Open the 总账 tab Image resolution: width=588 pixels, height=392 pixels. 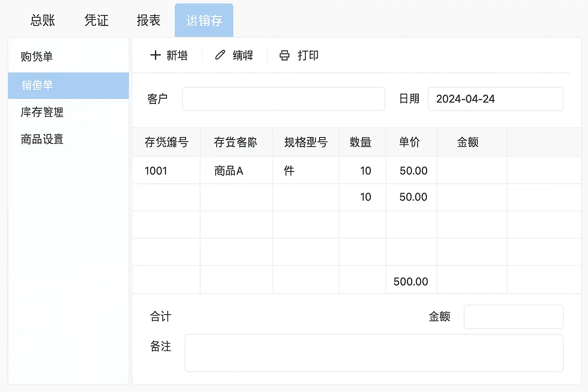[43, 20]
